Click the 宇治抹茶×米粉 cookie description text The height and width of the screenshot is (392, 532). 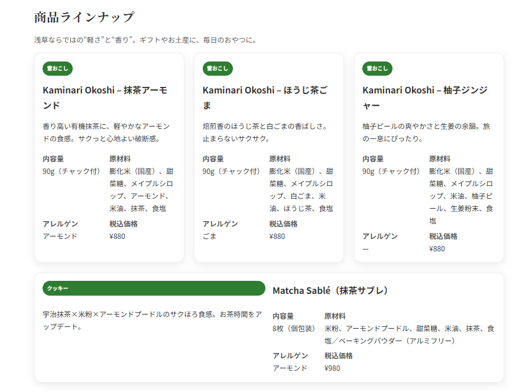[151, 320]
